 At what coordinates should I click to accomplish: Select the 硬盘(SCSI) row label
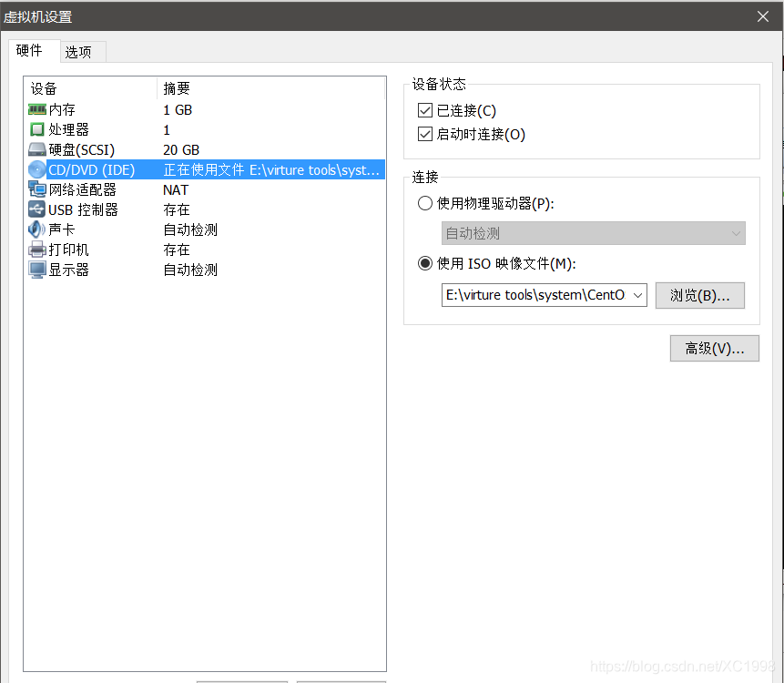click(82, 149)
